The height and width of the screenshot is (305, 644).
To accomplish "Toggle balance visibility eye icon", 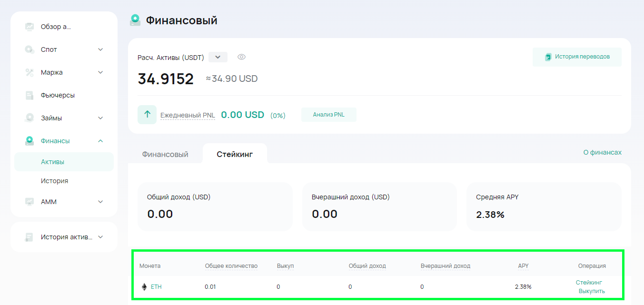I will pos(241,57).
